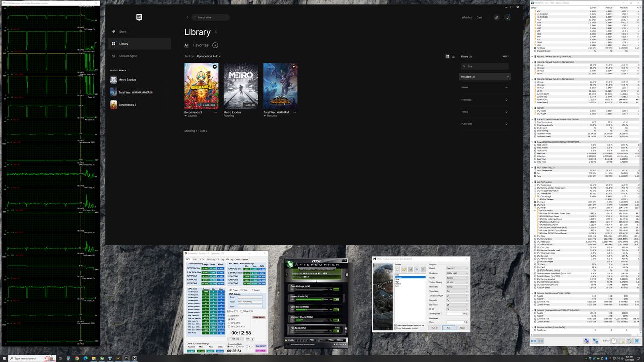Click the pink Screenshot button in Powenetics
644x362 pixels.
260,351
